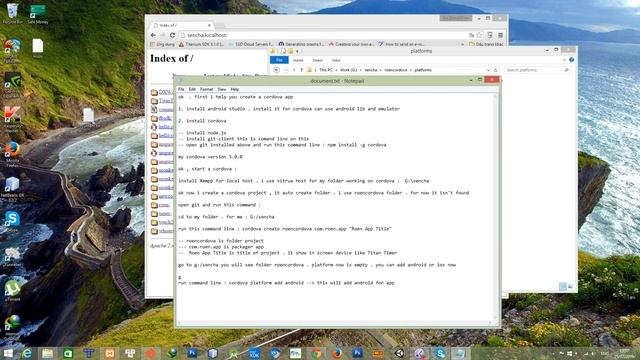The image size is (640, 360).
Task: Click the 'Search platforms' box in Explorer
Action: 537,70
